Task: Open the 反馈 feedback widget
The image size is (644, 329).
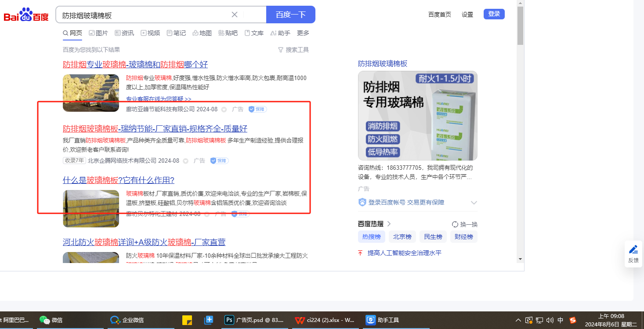Action: pos(633,254)
